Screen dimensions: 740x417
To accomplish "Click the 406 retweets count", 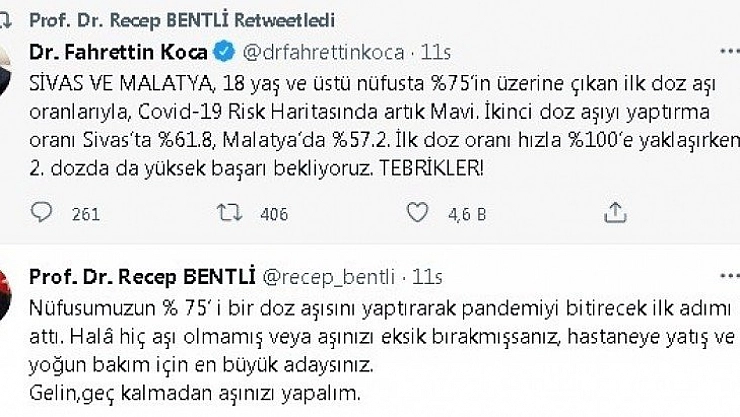I will (273, 213).
